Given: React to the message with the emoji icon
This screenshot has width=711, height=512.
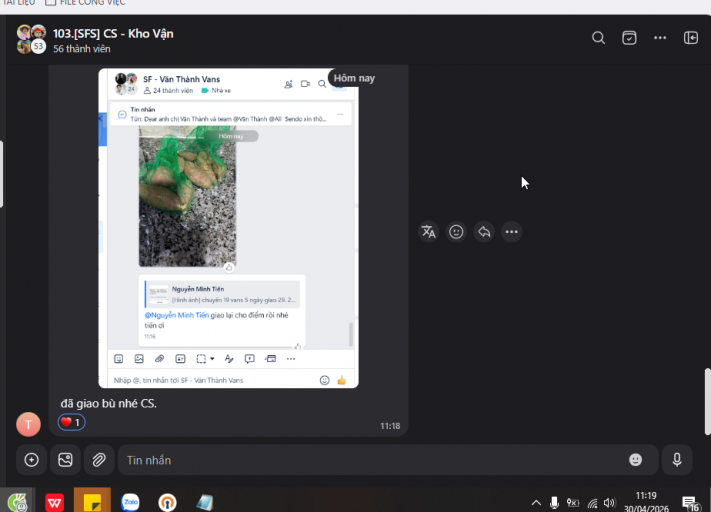Looking at the screenshot, I should click(456, 232).
